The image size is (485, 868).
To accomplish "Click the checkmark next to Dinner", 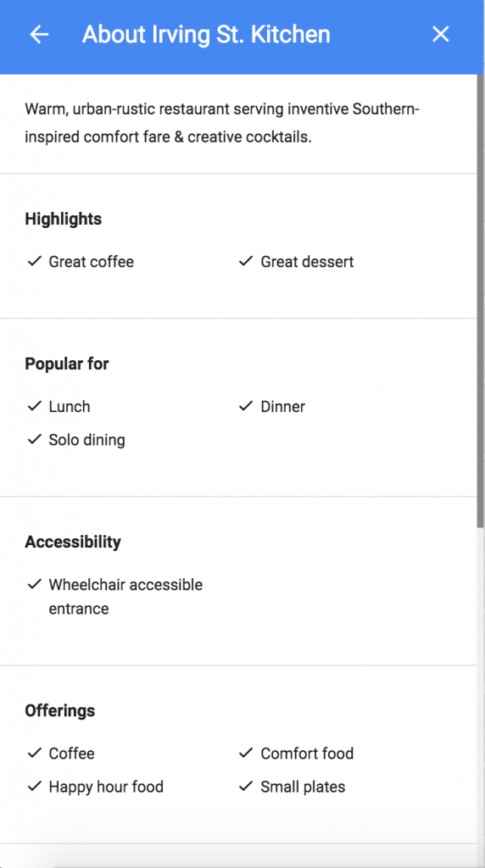I will [246, 406].
